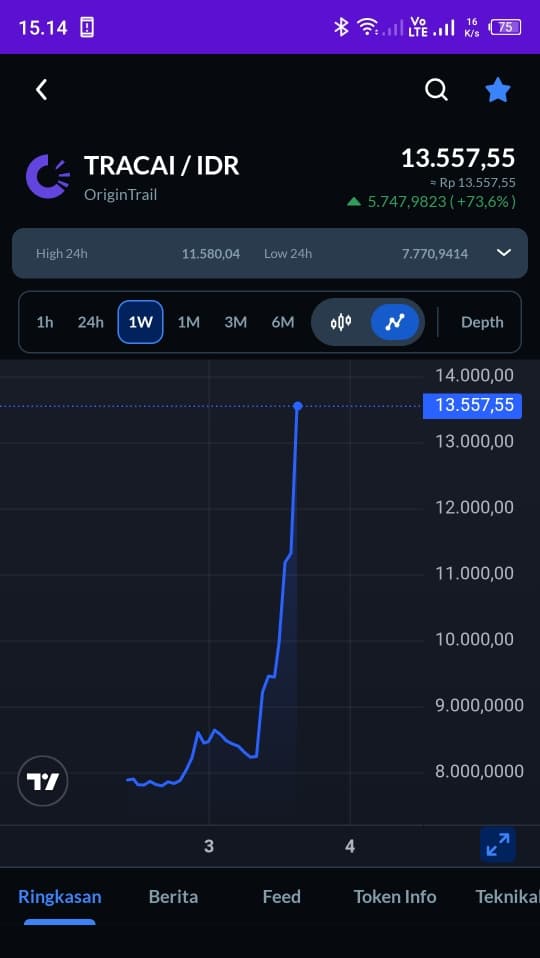
Task: Toggle the favorite star icon
Action: click(497, 90)
